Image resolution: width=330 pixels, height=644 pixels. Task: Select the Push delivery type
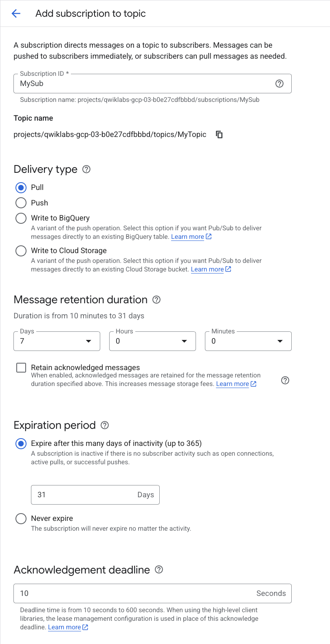[21, 203]
